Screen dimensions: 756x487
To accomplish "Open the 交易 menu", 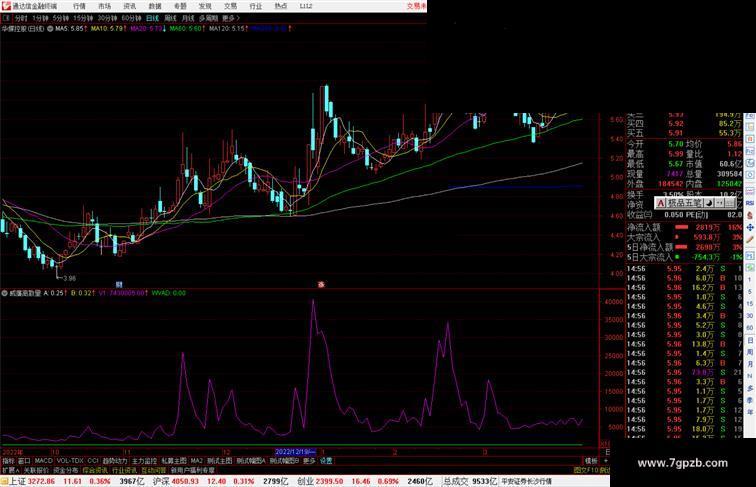I will point(230,6).
